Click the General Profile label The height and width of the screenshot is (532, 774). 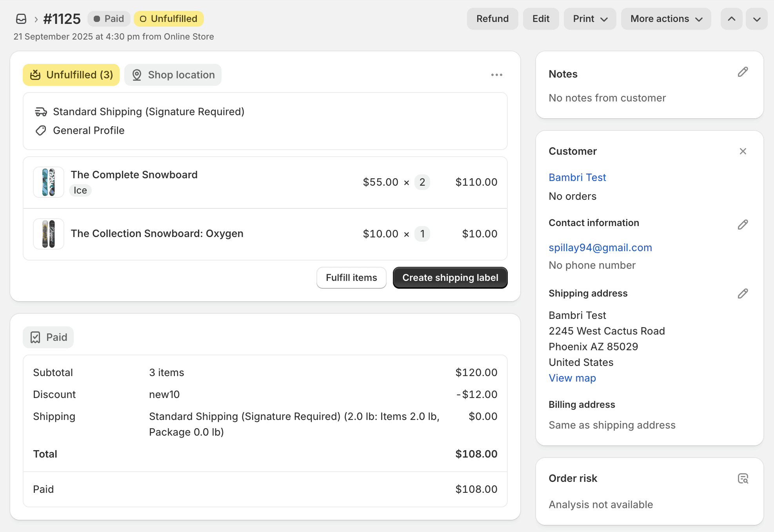(89, 130)
